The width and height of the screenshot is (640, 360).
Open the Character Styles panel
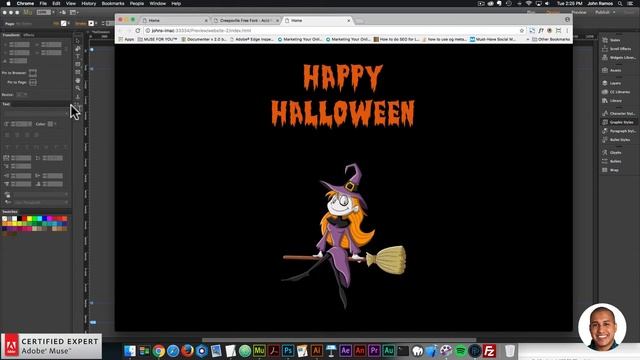click(619, 113)
